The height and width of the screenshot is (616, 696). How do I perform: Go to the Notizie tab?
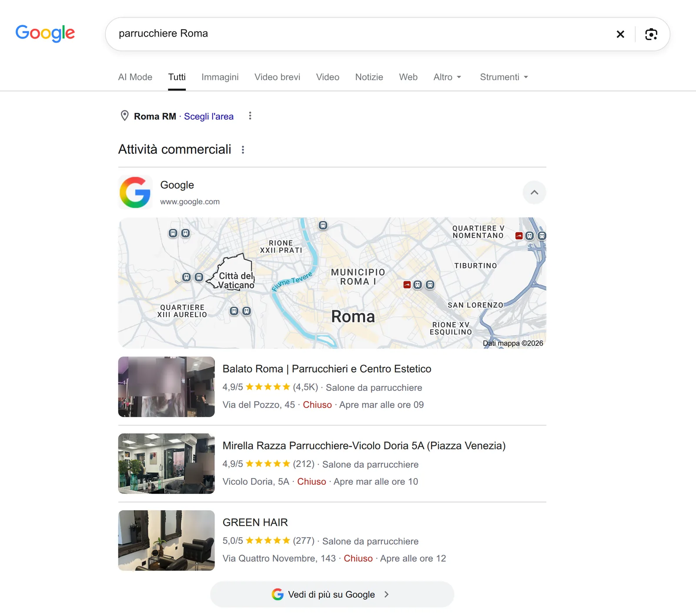coord(369,77)
